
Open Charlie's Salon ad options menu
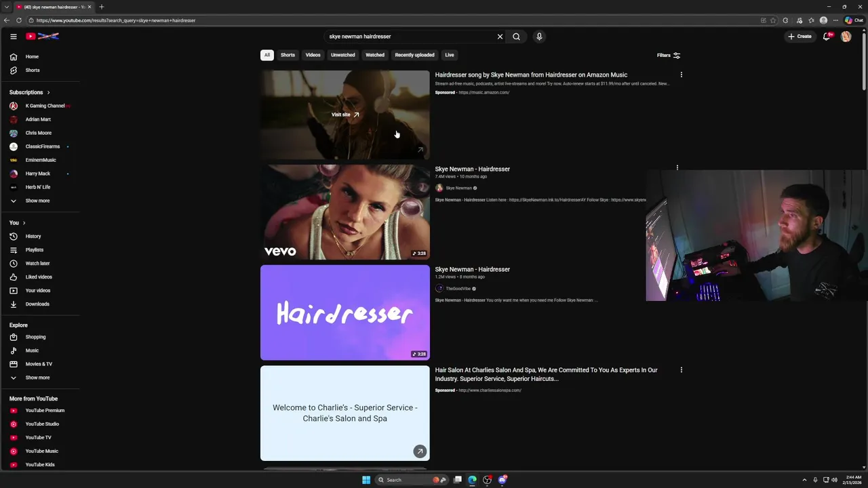tap(682, 370)
